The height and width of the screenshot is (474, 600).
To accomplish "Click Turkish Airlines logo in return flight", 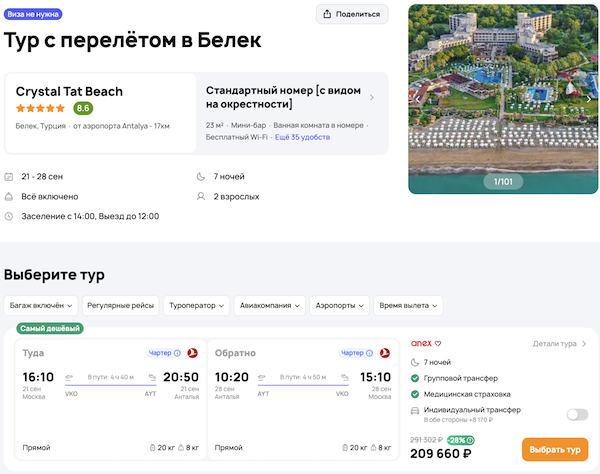I will tap(385, 353).
